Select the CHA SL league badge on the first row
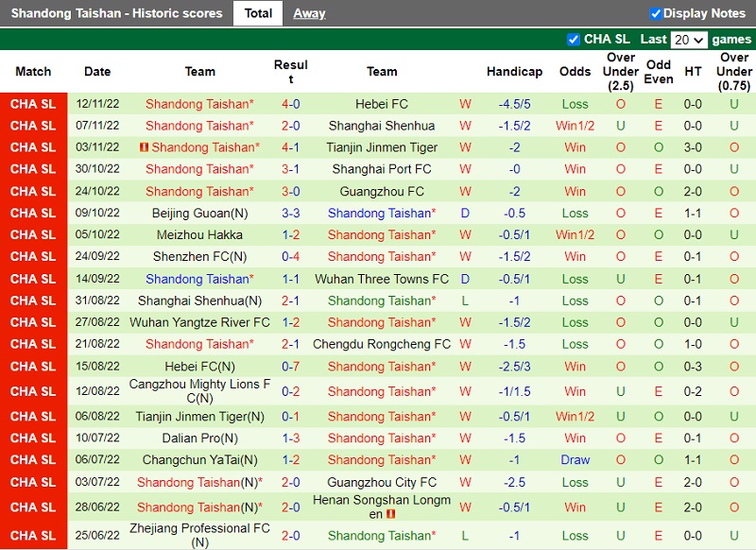This screenshot has width=756, height=550. tap(34, 104)
